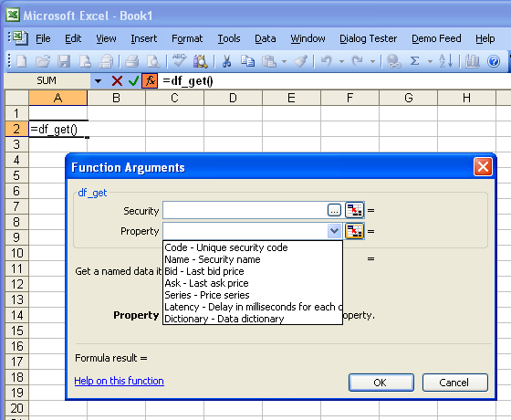Click the New workbook toolbar icon
The height and width of the screenshot is (420, 511).
pyautogui.click(x=22, y=61)
